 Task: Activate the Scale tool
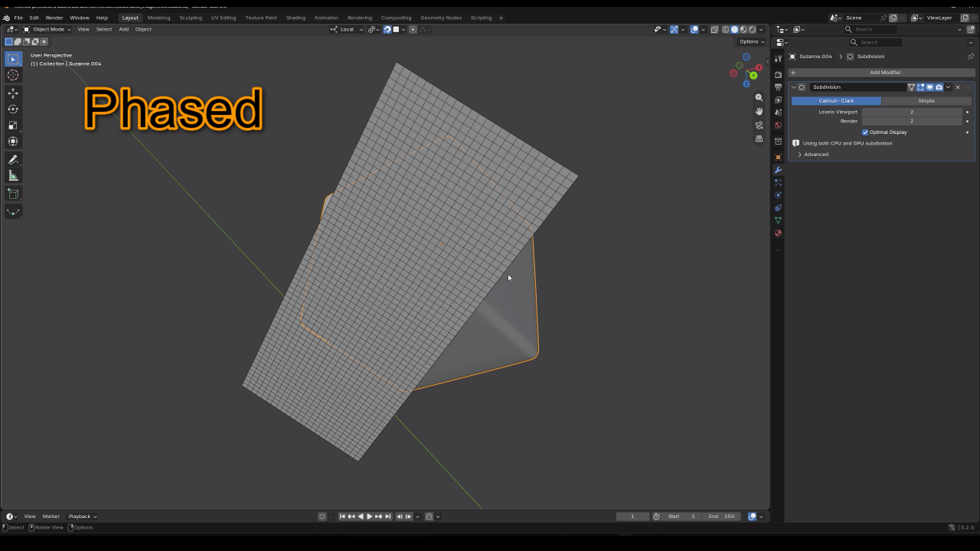13,125
